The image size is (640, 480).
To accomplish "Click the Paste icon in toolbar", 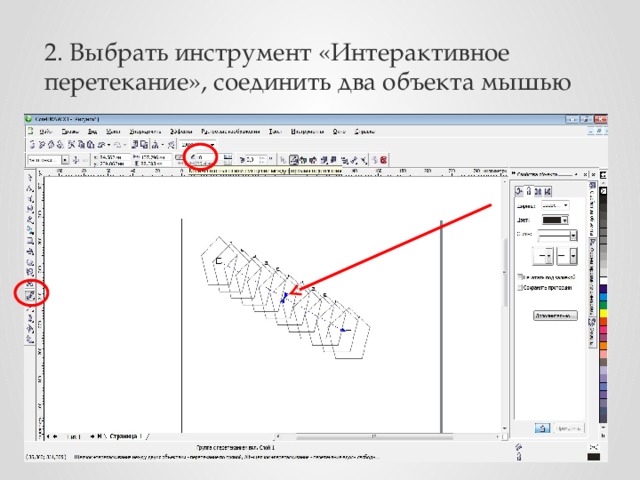I will click(90, 144).
